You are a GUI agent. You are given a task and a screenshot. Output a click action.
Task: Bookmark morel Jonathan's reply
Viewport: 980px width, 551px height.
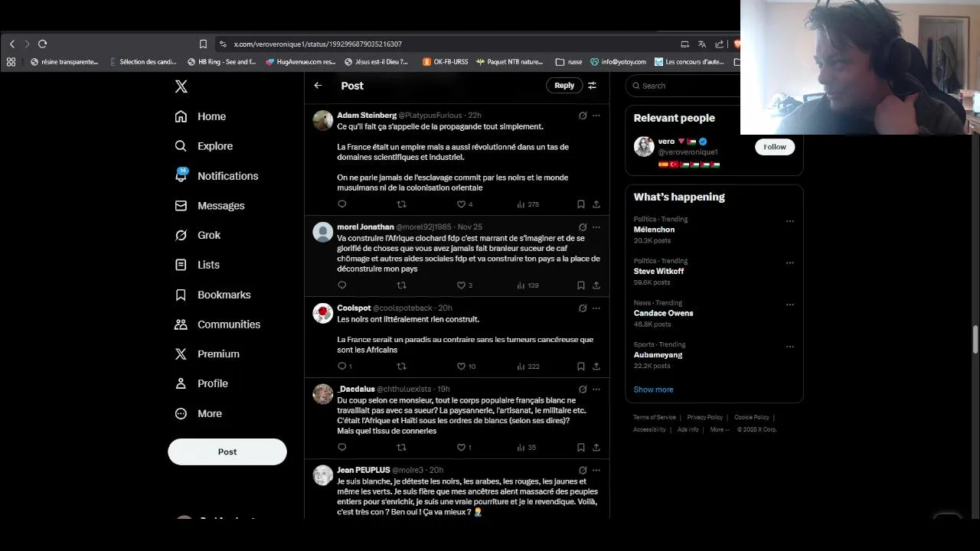click(x=580, y=285)
